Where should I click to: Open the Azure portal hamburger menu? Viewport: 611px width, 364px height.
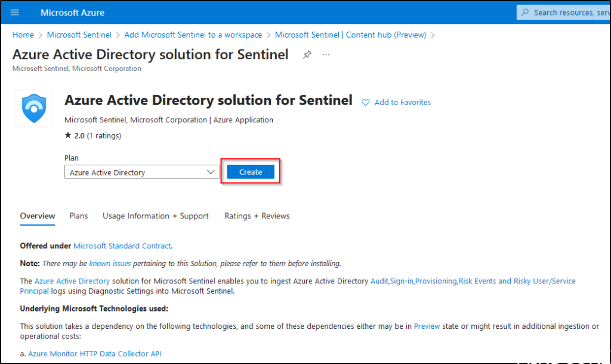coord(14,13)
